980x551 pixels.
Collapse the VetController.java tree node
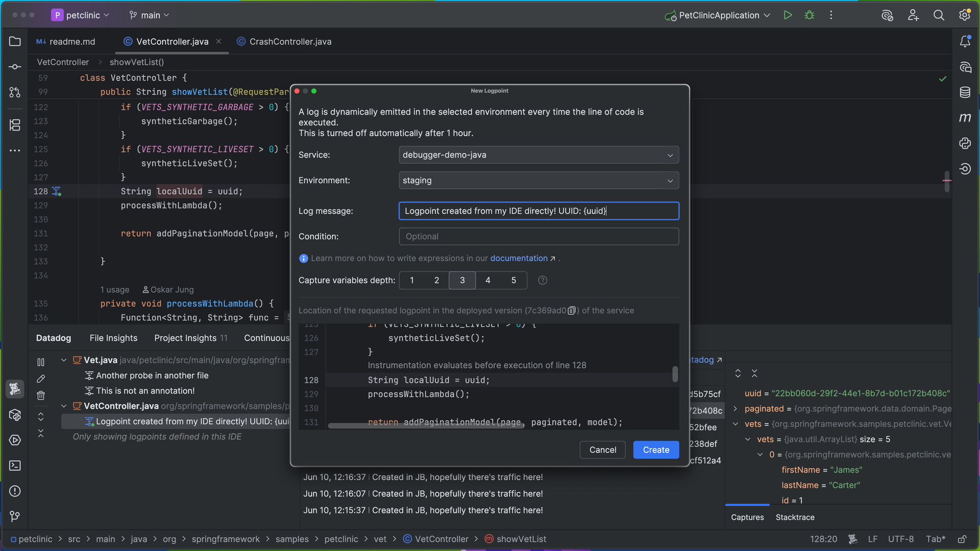[x=64, y=406]
